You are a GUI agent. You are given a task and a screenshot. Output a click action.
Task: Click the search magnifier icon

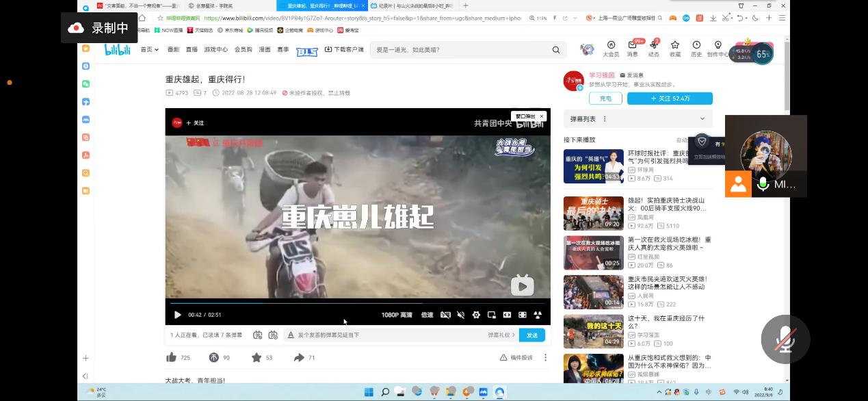(556, 50)
